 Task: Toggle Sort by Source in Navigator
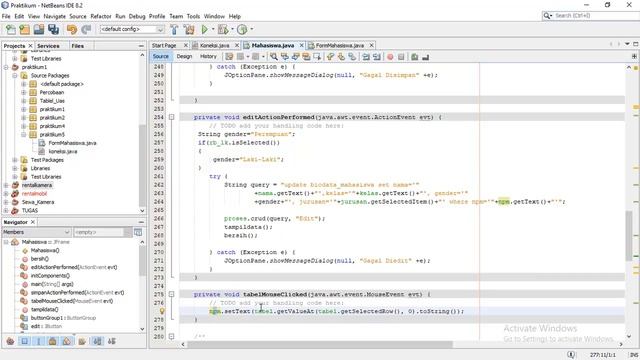pos(111,341)
